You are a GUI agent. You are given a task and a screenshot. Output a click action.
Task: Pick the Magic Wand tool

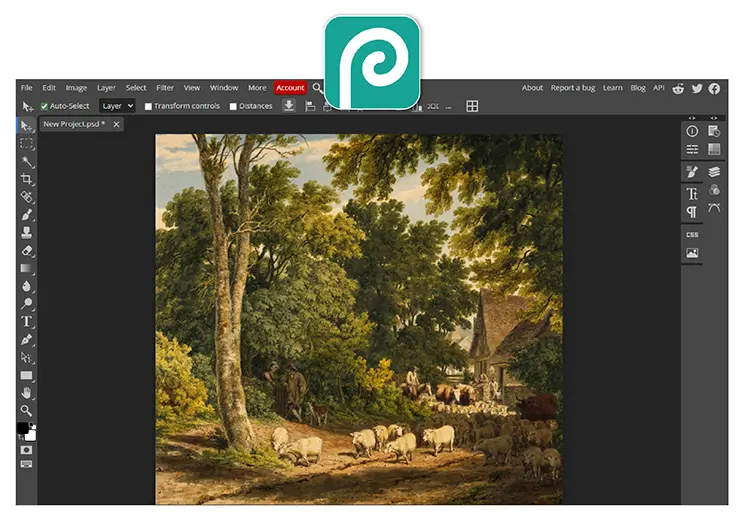[27, 161]
